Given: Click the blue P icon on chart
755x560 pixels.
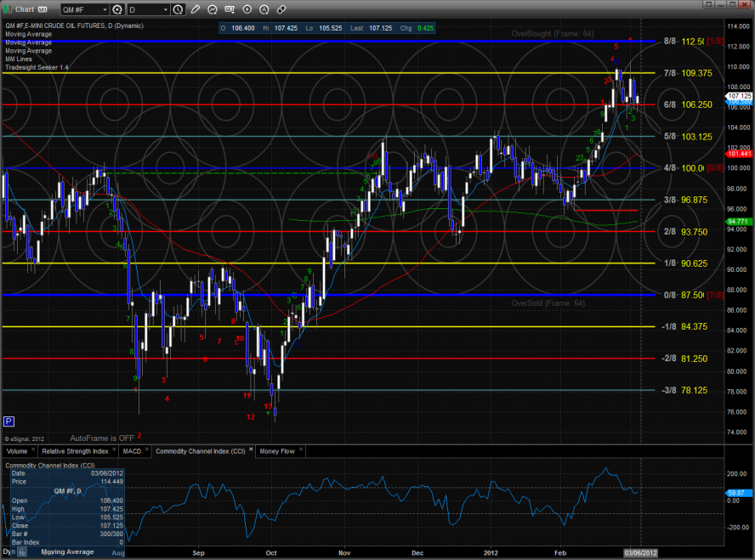Looking at the screenshot, I should (x=9, y=421).
